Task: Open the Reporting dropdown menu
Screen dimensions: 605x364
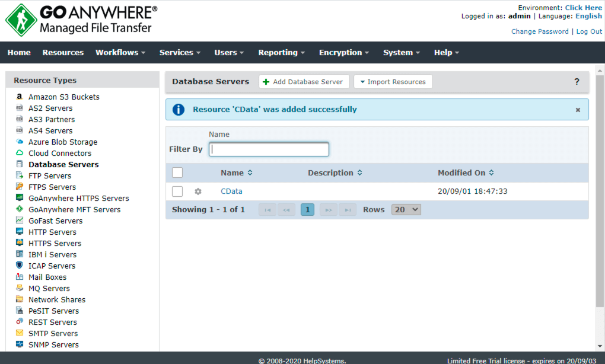Action: [281, 52]
